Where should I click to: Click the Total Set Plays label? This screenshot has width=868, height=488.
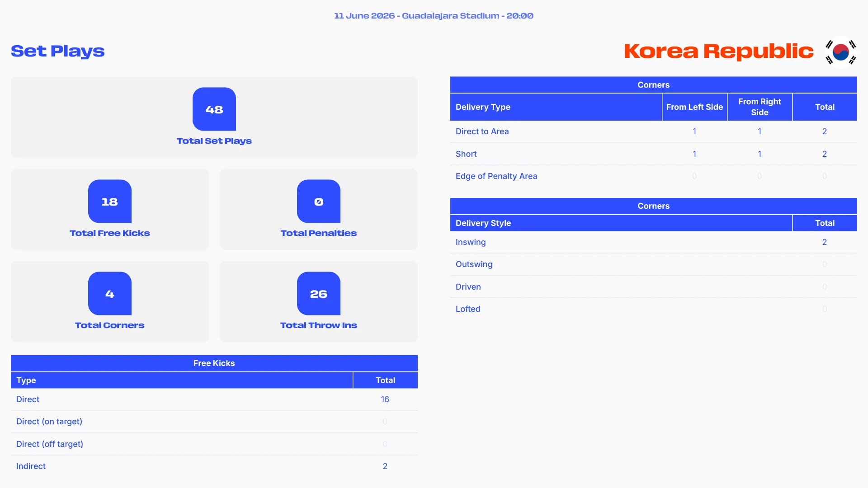[214, 141]
